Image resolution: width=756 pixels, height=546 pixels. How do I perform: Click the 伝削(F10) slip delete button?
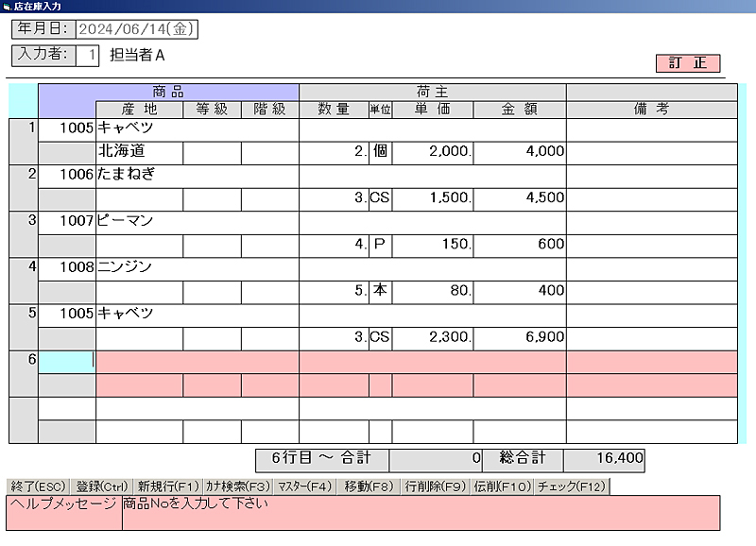point(501,486)
